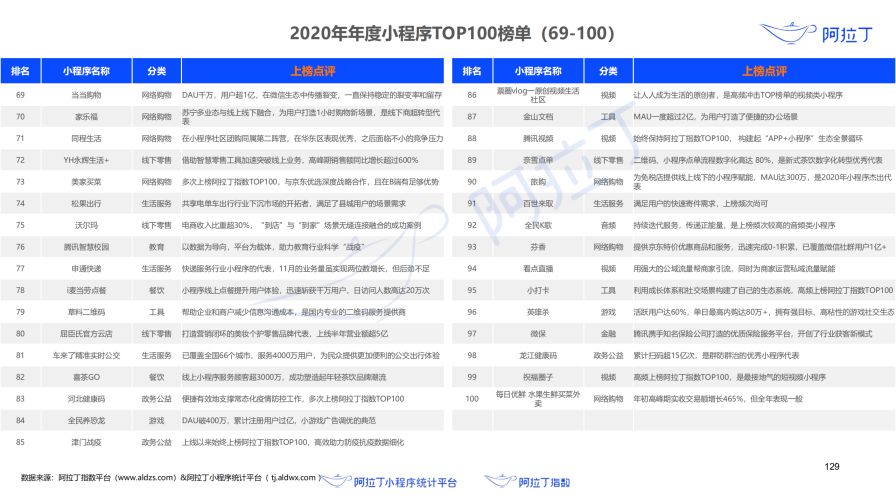Click the name cell 金山文档
Viewport: 896px width, 504px height.
coord(538,117)
